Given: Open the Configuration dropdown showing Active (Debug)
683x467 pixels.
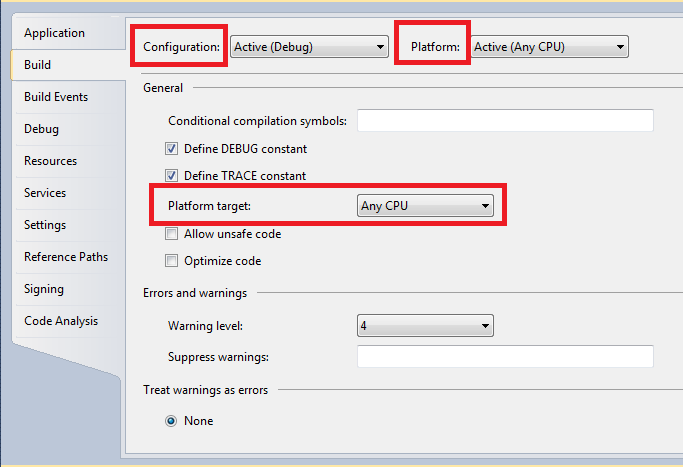Looking at the screenshot, I should 309,47.
